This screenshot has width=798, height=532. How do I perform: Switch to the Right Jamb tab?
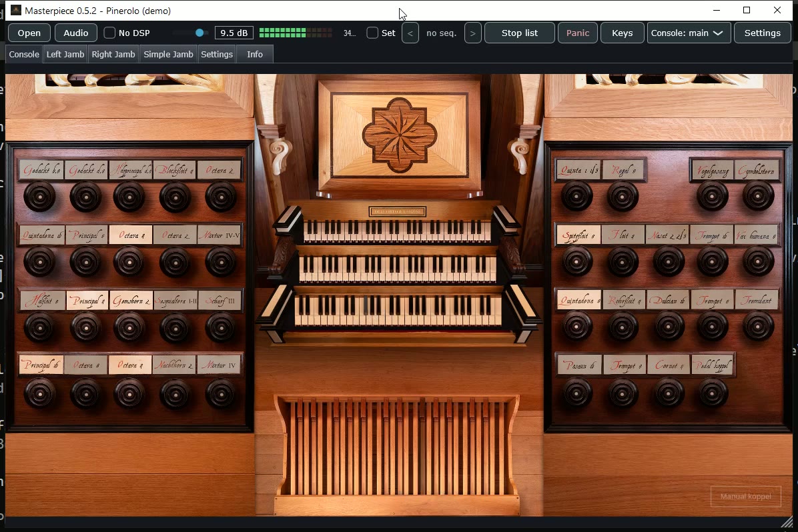point(113,55)
